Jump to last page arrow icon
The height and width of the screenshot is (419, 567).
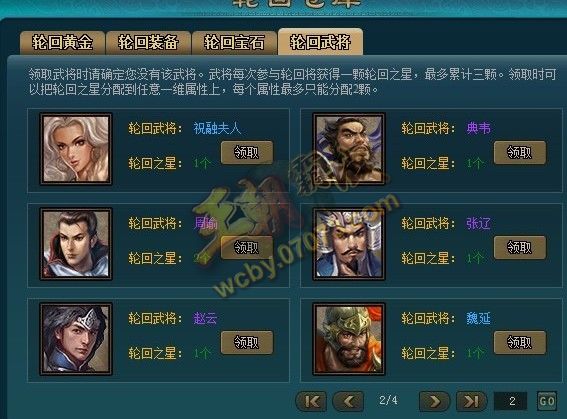pyautogui.click(x=471, y=401)
